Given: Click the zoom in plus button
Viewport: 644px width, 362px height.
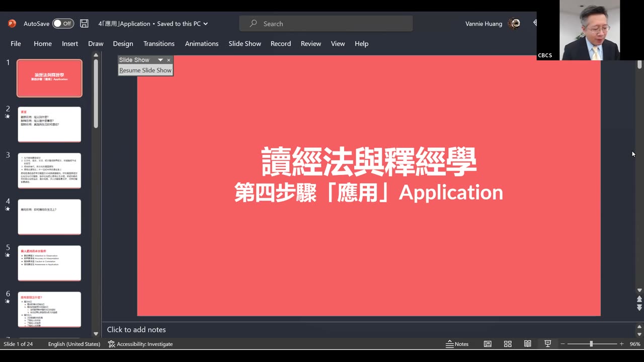Looking at the screenshot, I should [621, 344].
